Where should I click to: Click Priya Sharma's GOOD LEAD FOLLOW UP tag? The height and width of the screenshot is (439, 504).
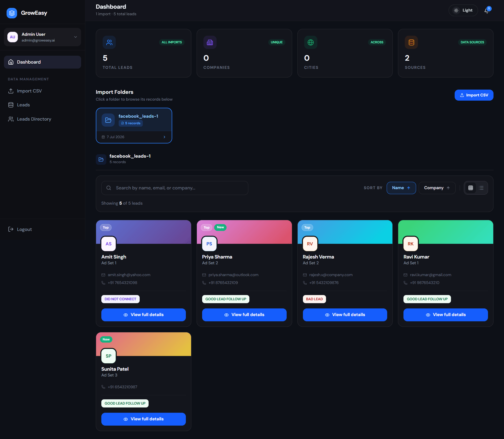(226, 299)
